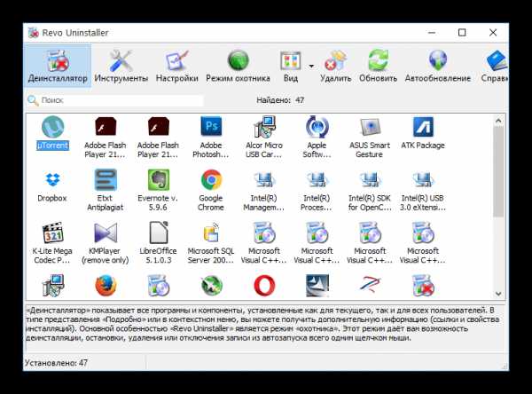Image resolution: width=532 pixels, height=394 pixels.
Task: Maximize the Revo Uninstaller window
Action: point(462,33)
